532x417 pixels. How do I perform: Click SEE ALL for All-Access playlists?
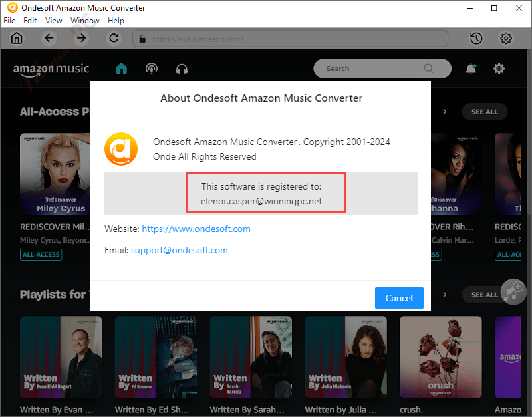[x=484, y=112]
